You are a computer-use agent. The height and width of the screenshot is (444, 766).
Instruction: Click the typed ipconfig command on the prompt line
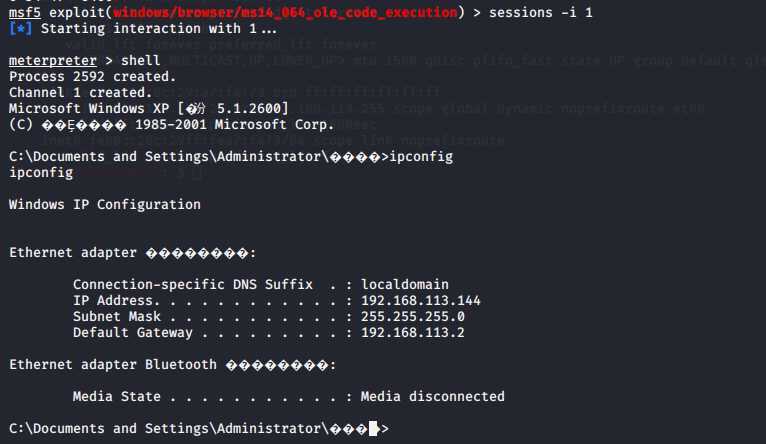pyautogui.click(x=421, y=157)
